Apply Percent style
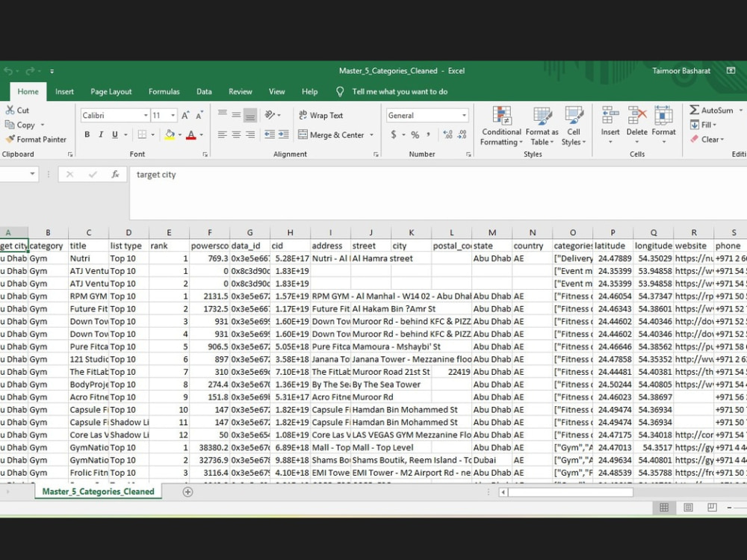This screenshot has height=560, width=747. (x=415, y=134)
